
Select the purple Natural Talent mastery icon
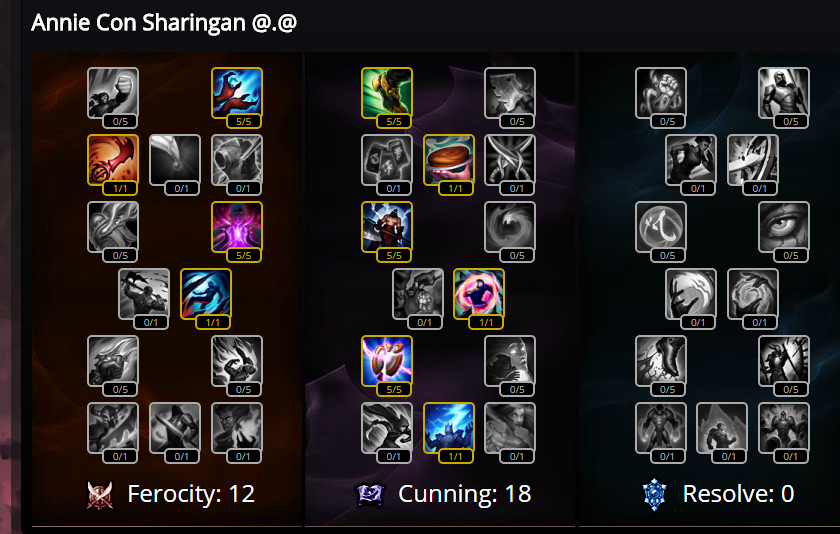pyautogui.click(x=237, y=227)
